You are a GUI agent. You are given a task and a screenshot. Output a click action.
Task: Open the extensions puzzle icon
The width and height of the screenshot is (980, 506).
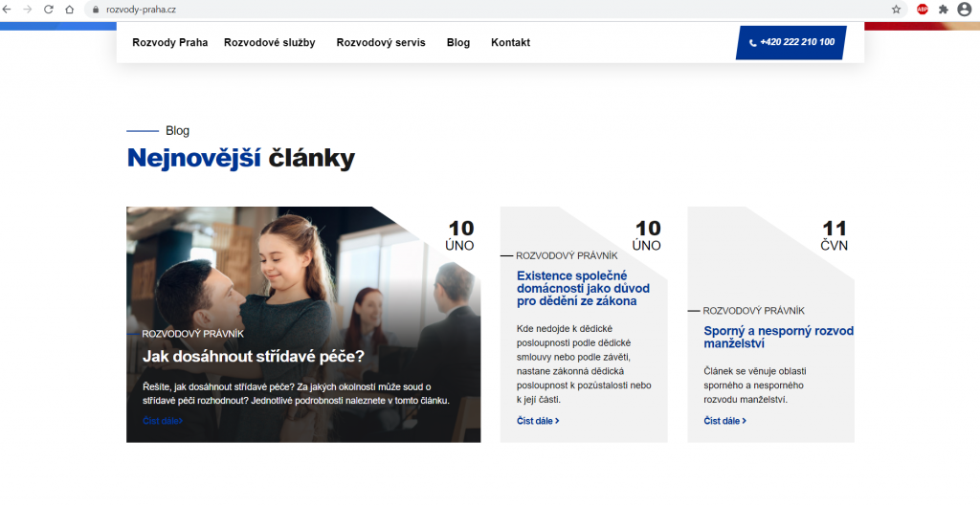(943, 9)
